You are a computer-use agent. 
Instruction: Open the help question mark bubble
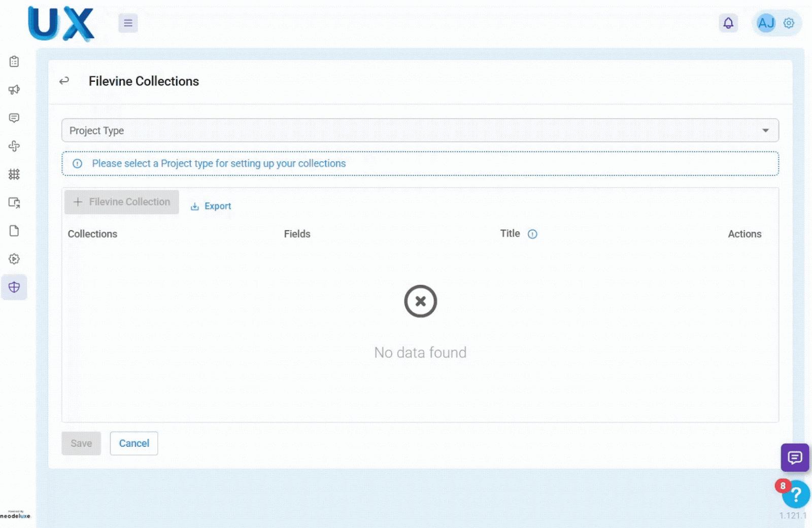(796, 494)
